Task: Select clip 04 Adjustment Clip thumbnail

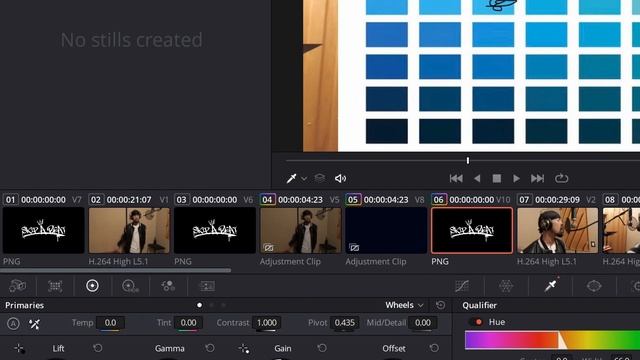Action: coord(300,231)
